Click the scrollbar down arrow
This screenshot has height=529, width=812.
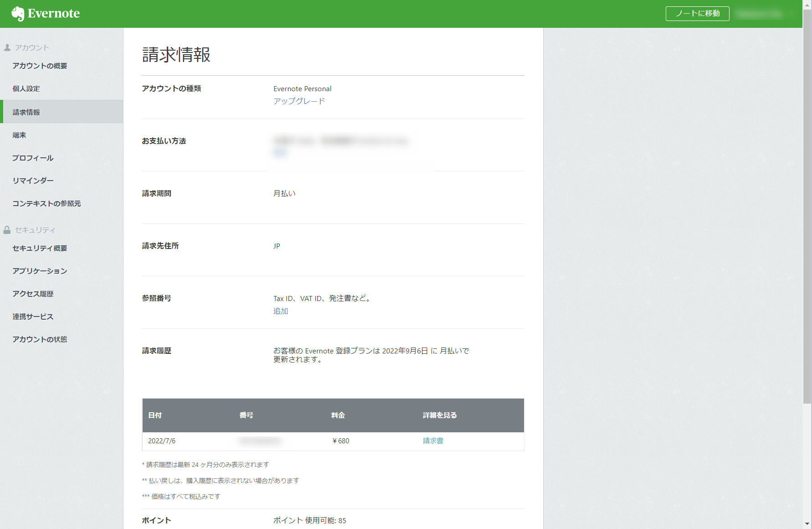click(x=807, y=524)
